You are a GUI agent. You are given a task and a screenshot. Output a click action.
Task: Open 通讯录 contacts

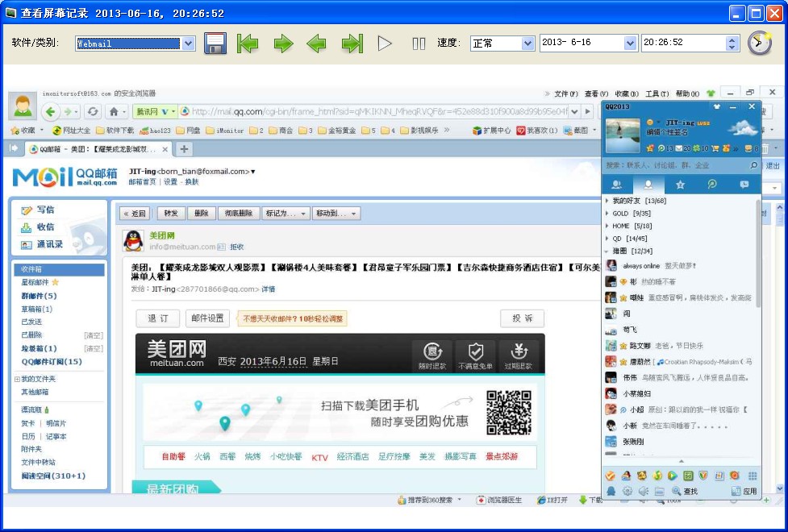coord(42,245)
